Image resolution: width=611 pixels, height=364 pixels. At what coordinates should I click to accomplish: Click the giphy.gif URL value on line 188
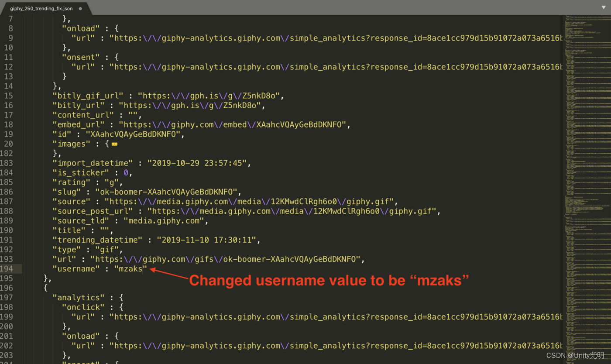[292, 211]
